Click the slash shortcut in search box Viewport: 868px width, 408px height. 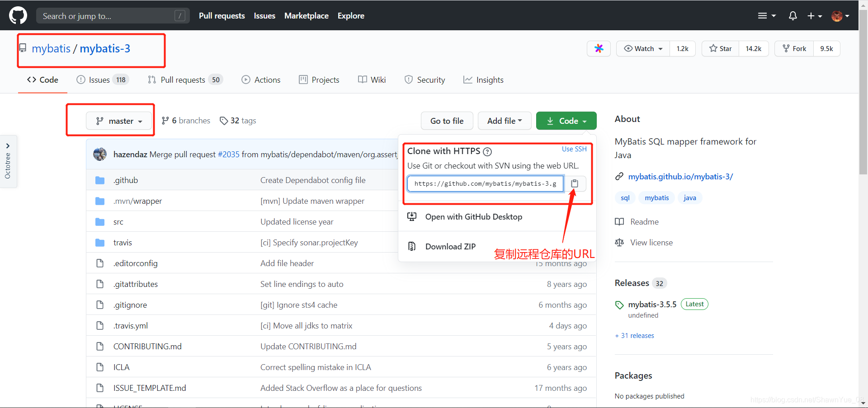point(180,16)
